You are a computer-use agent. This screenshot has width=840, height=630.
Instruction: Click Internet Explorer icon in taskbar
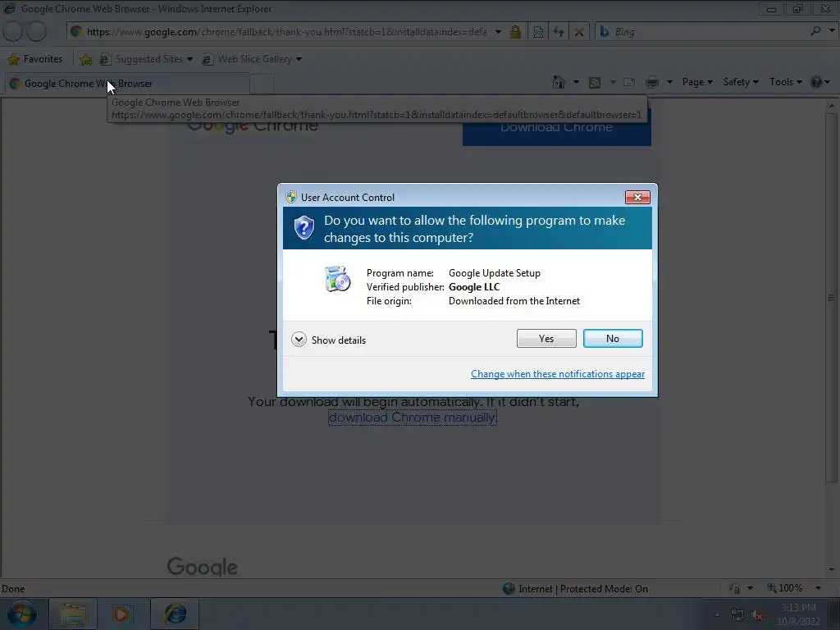175,614
